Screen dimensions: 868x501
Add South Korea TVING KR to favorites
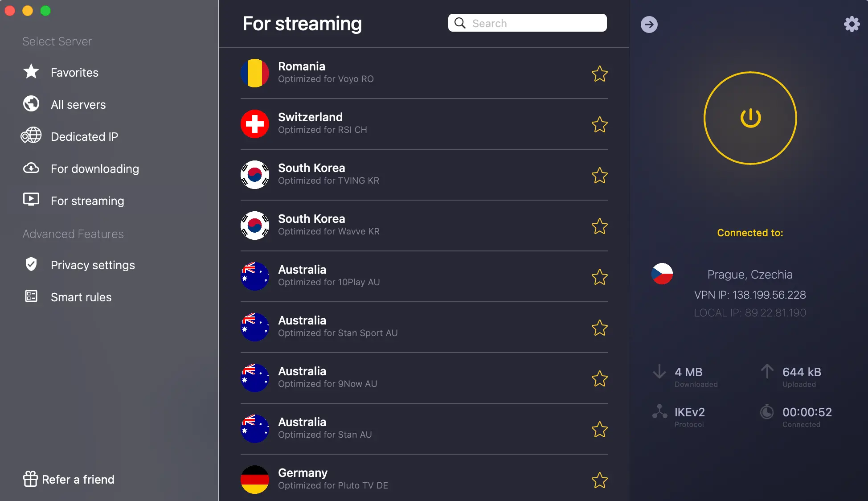point(599,175)
